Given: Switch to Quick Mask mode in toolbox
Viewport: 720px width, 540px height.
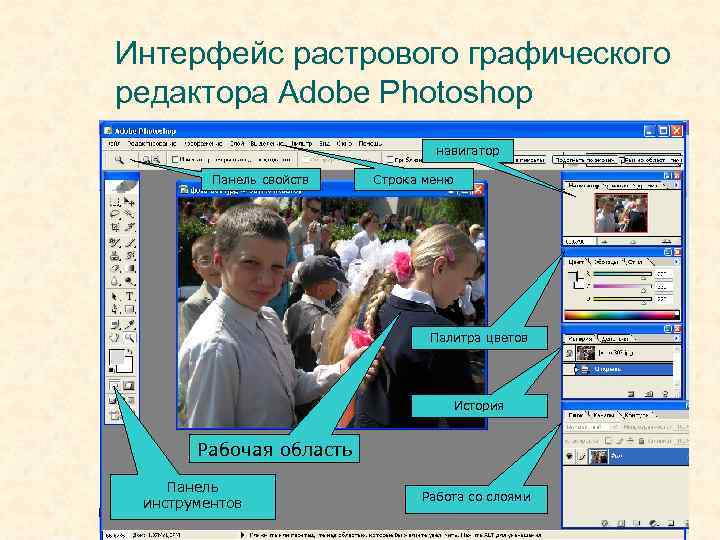Looking at the screenshot, I should tap(129, 386).
